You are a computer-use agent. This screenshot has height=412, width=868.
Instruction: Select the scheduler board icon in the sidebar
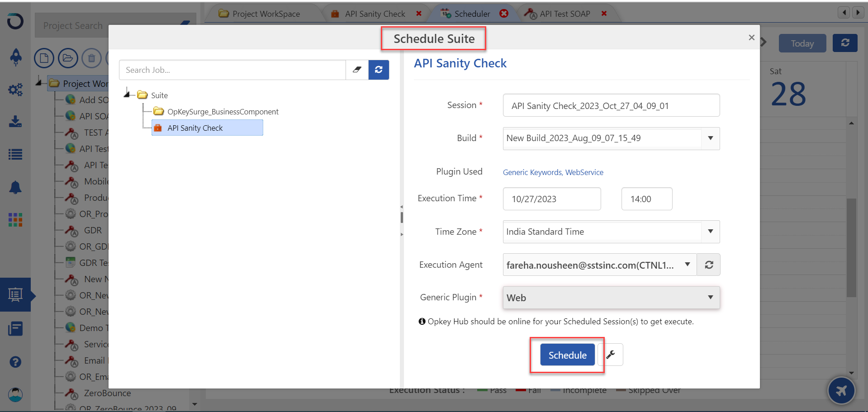(15, 295)
